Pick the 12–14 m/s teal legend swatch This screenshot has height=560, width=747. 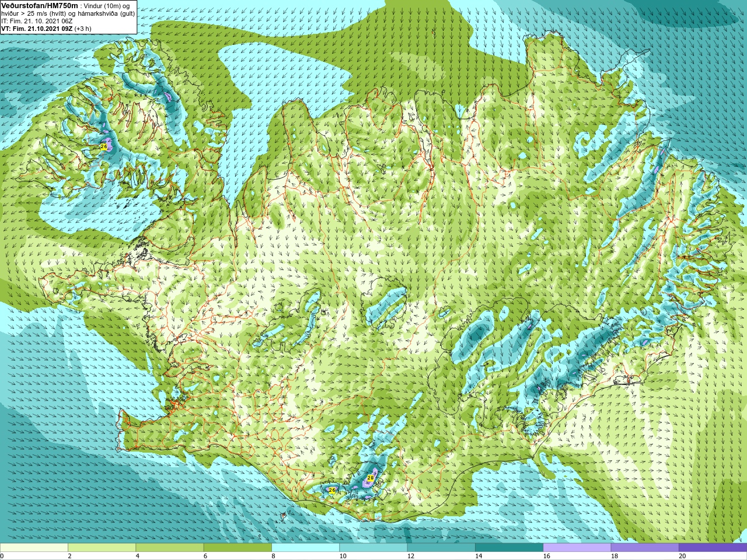point(441,548)
